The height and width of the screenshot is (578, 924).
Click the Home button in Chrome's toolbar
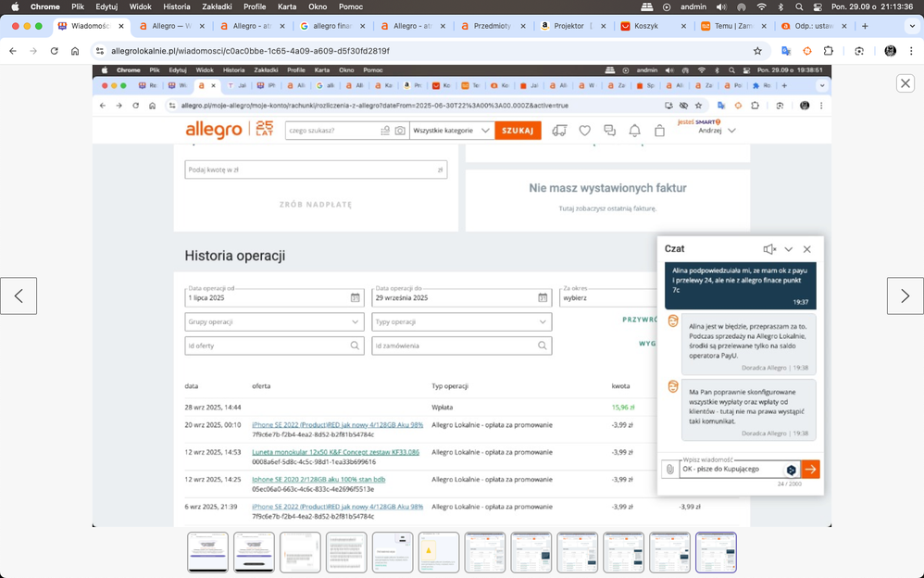75,51
